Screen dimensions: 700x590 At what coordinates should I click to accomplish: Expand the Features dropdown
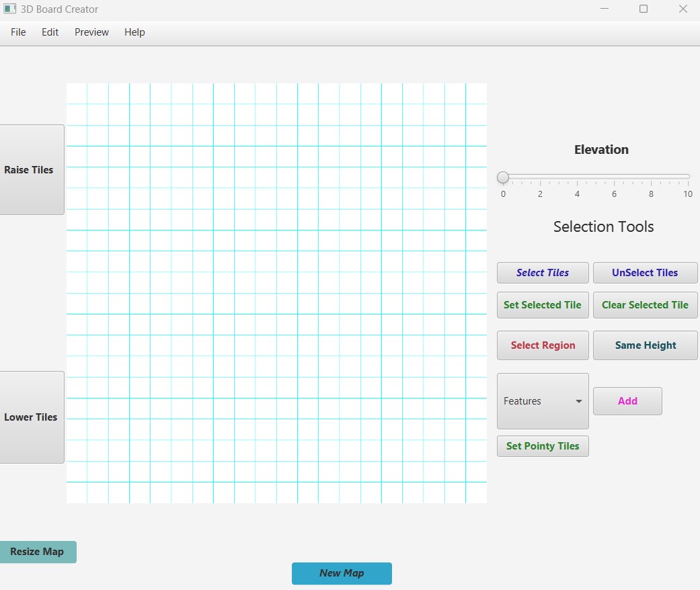click(543, 401)
